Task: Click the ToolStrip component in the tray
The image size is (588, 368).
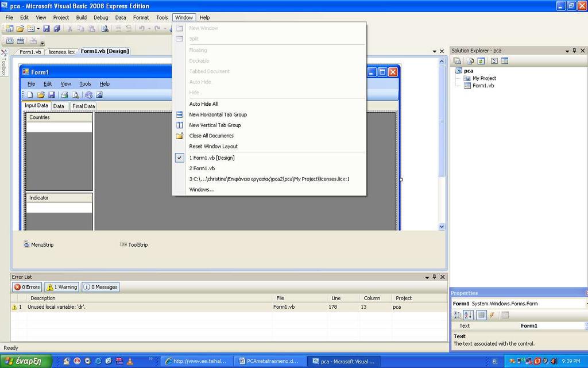Action: pos(134,244)
